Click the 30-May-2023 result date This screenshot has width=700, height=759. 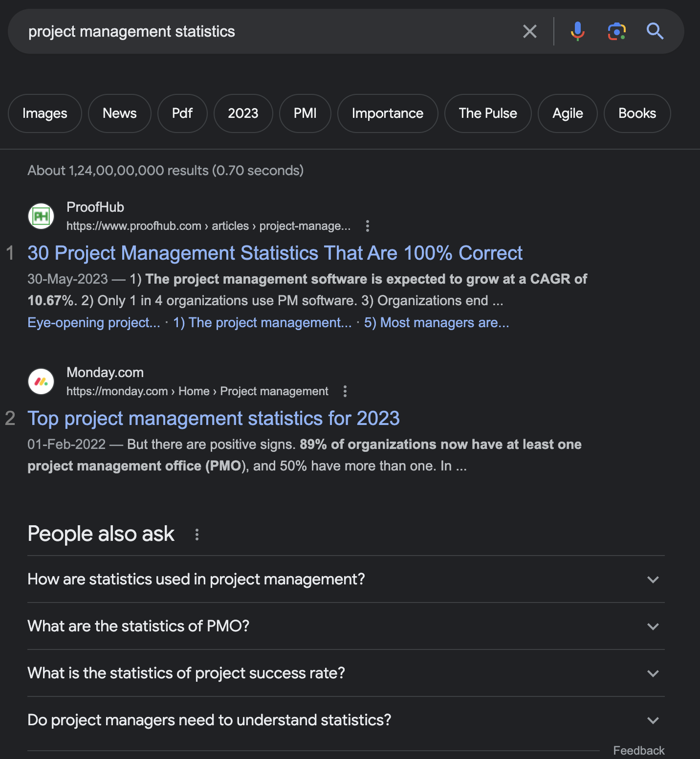click(x=67, y=279)
